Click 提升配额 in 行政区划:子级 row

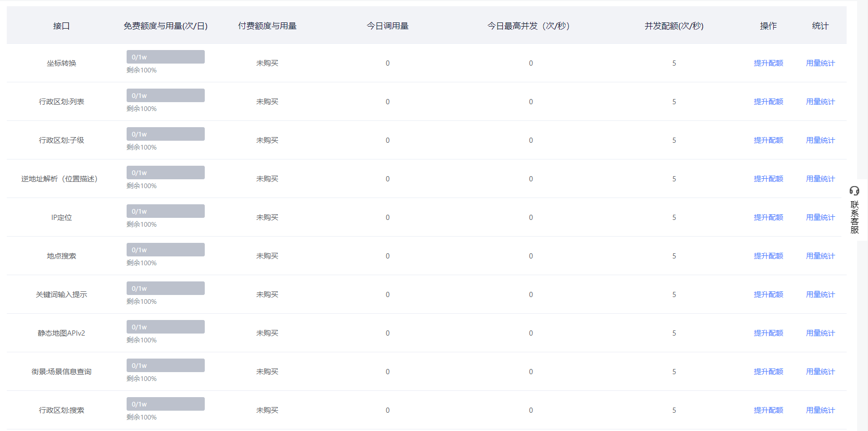tap(768, 140)
